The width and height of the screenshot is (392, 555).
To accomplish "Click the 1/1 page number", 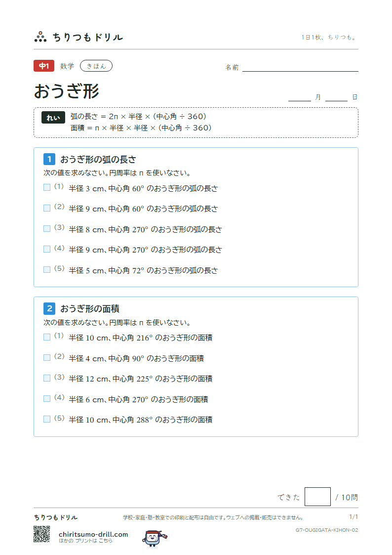I will click(353, 517).
